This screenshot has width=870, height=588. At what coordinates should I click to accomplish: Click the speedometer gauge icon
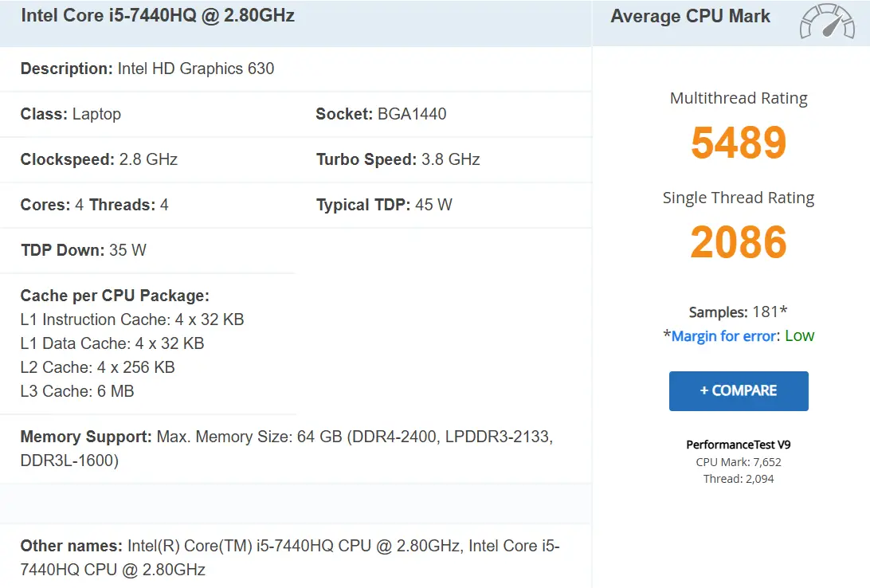pyautogui.click(x=827, y=22)
